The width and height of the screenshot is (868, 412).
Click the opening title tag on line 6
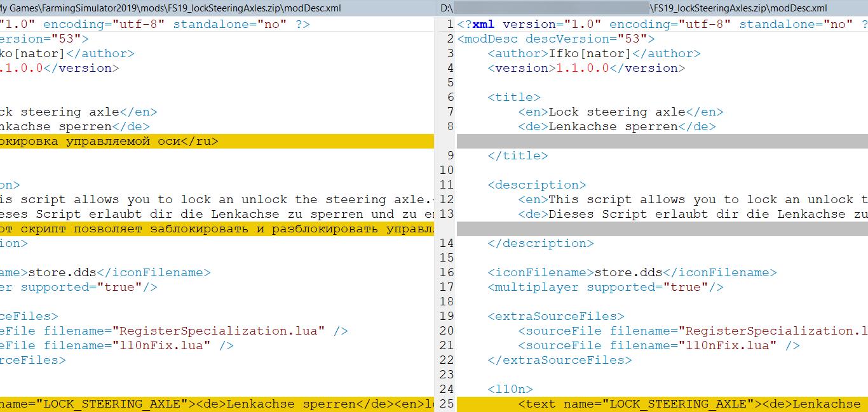click(513, 97)
